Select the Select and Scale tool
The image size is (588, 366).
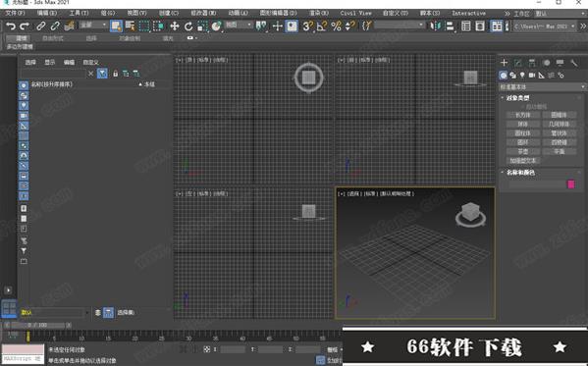202,26
